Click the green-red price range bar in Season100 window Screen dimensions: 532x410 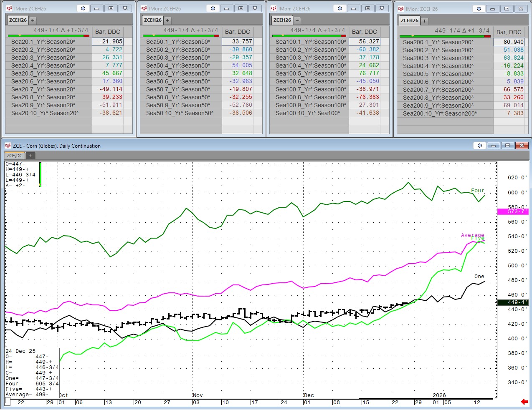308,36
